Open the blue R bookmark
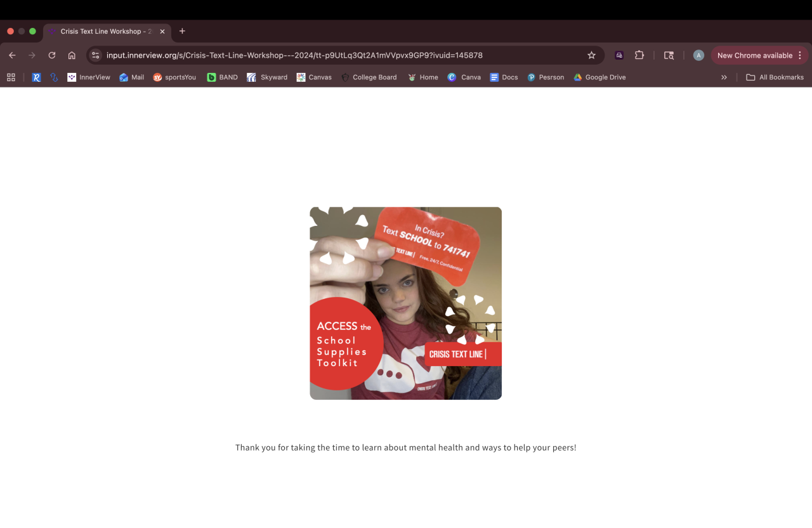The width and height of the screenshot is (812, 528). (36, 77)
